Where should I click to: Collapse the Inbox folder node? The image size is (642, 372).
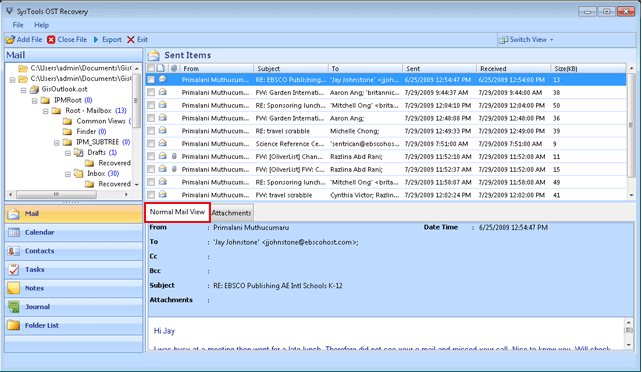pyautogui.click(x=68, y=174)
